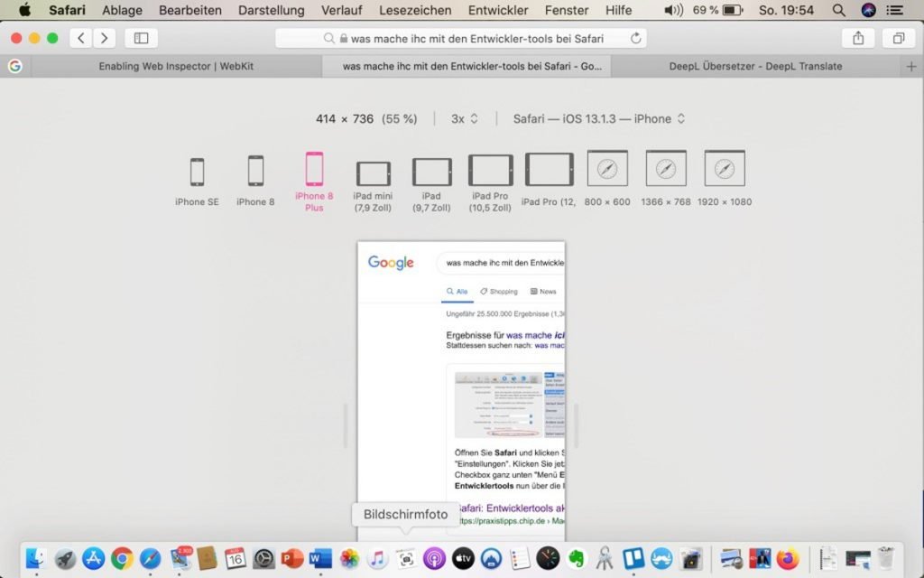The height and width of the screenshot is (578, 924).
Task: Switch to Enabling Web Inspector | WebKit tab
Action: point(176,67)
